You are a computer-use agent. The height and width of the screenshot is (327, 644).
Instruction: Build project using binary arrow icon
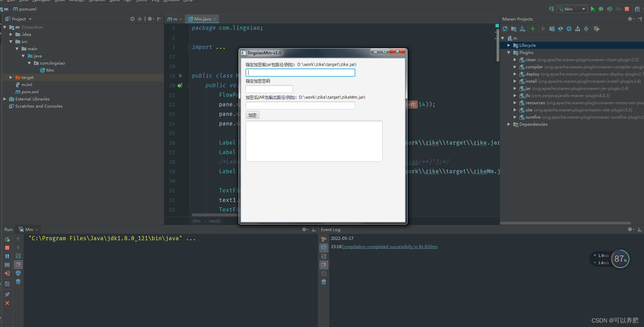click(552, 9)
